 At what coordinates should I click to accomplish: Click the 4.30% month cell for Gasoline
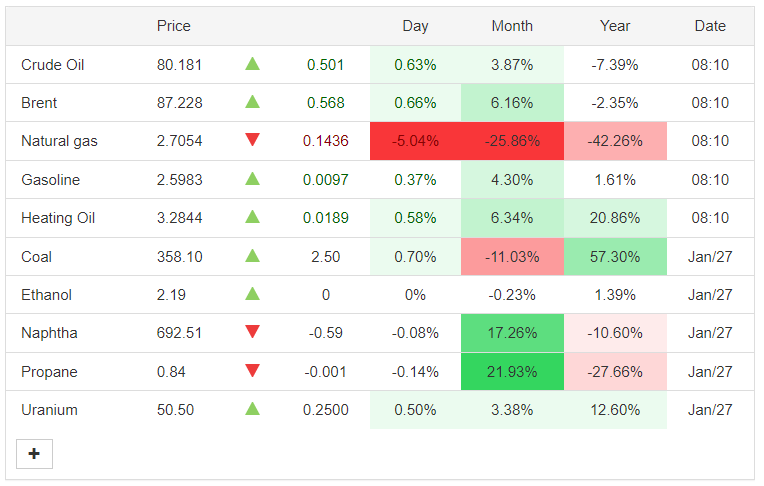512,180
